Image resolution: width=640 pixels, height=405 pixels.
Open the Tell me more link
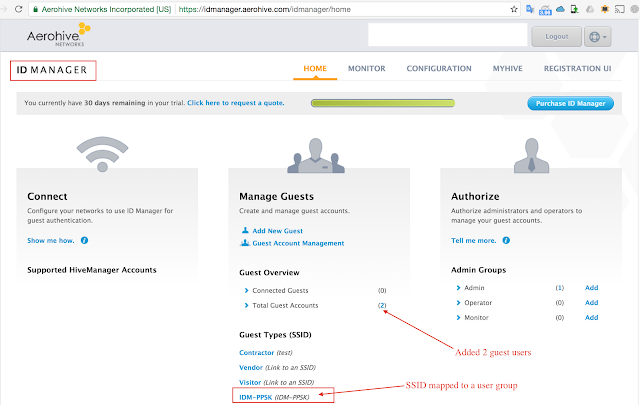(x=473, y=240)
